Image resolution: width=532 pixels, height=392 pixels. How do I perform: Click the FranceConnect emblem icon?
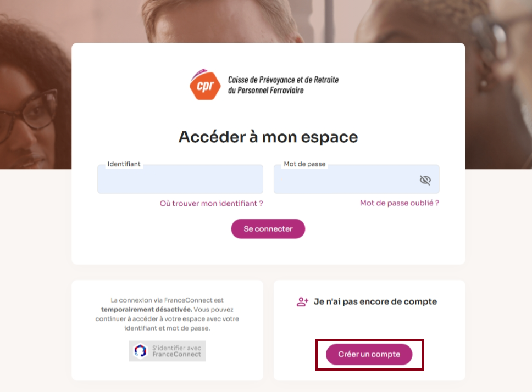click(140, 351)
